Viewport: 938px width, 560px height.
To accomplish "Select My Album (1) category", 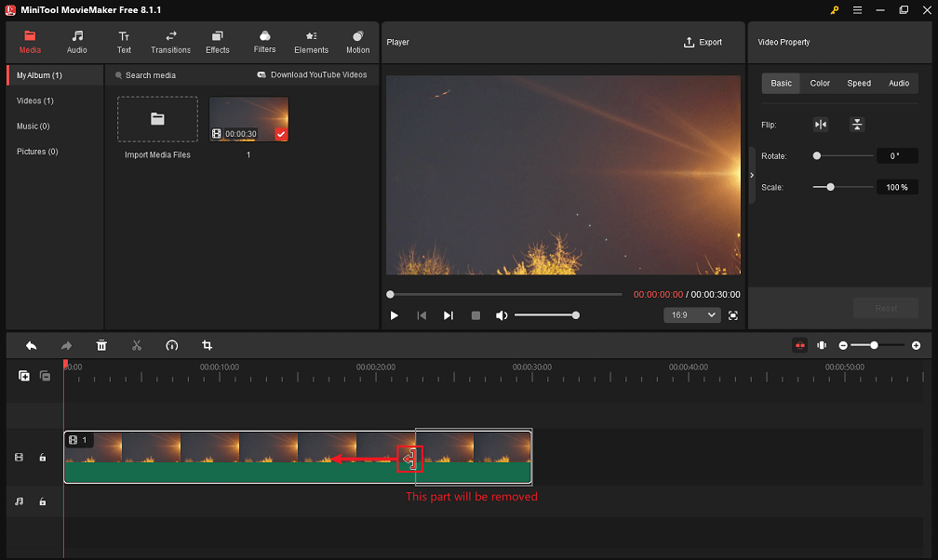I will pyautogui.click(x=55, y=75).
